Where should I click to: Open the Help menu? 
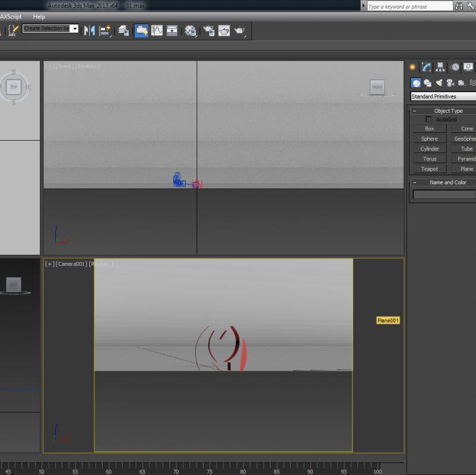pyautogui.click(x=39, y=17)
